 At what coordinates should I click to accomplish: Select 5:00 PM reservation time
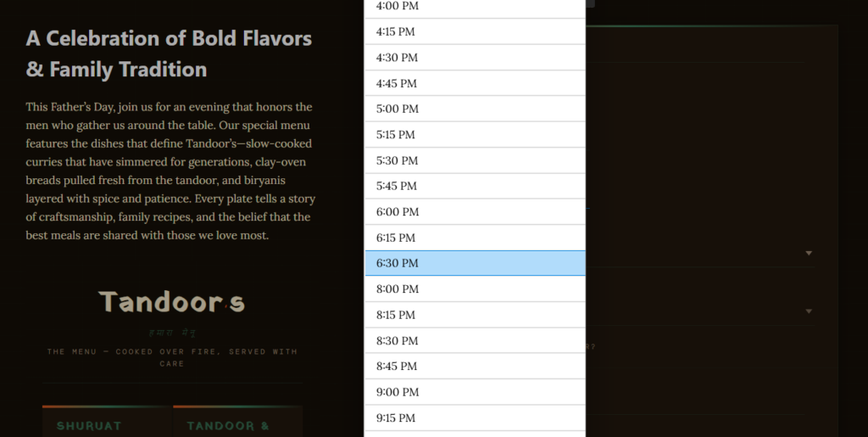point(475,109)
